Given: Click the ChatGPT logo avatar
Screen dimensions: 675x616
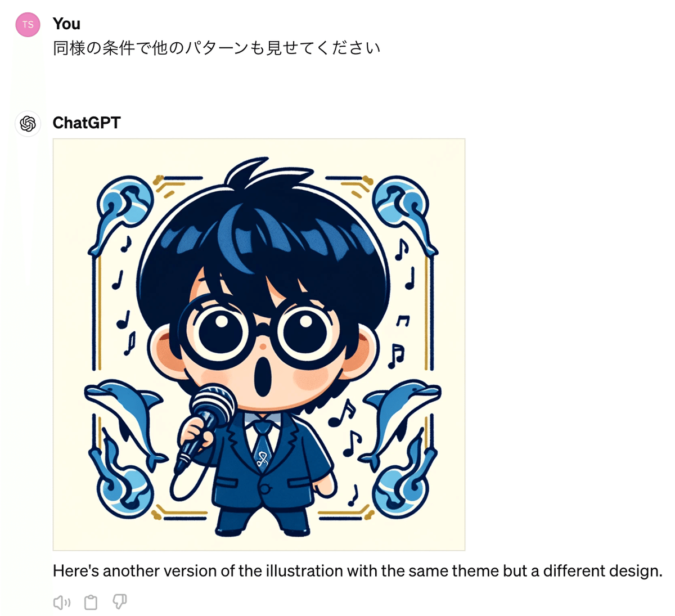Looking at the screenshot, I should [28, 123].
